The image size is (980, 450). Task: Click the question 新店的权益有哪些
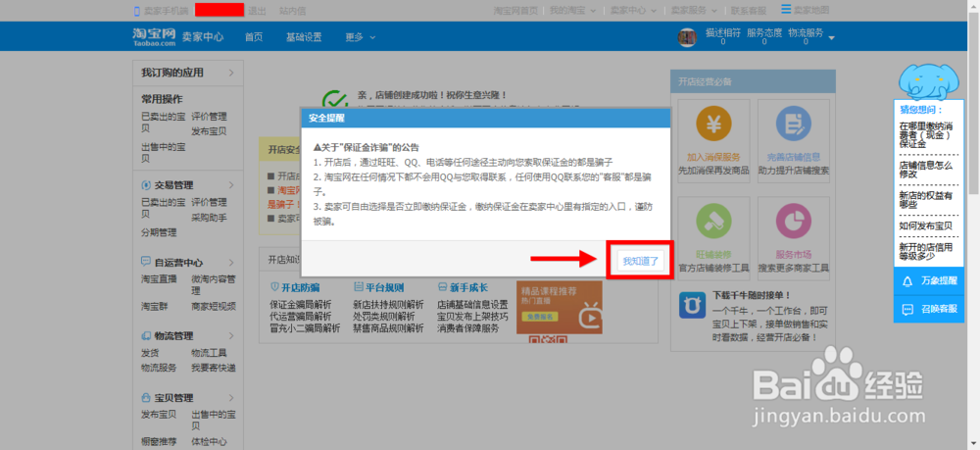(x=926, y=200)
